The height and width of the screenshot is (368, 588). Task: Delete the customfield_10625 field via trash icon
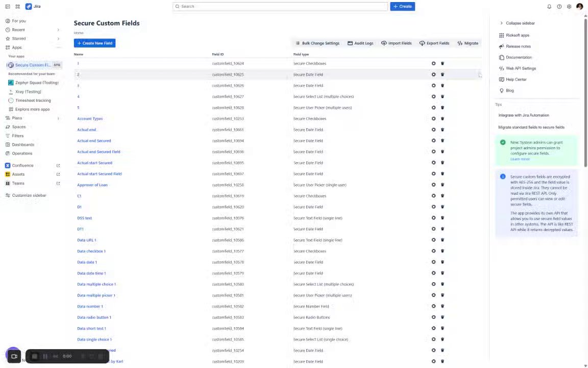coord(443,74)
